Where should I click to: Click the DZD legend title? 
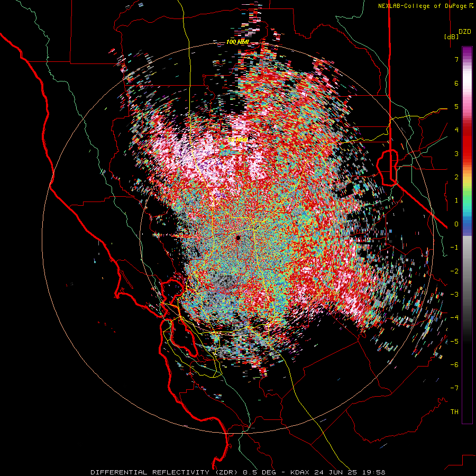pyautogui.click(x=465, y=32)
